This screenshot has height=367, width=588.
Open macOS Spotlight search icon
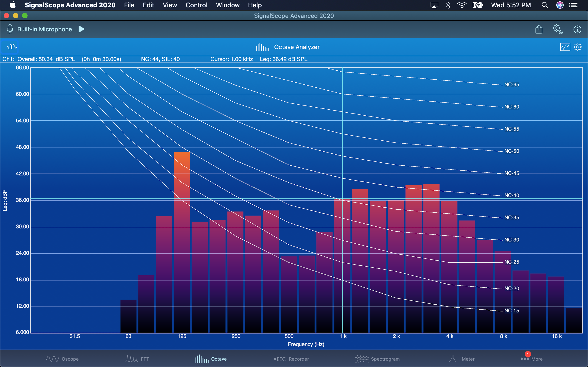pos(545,5)
